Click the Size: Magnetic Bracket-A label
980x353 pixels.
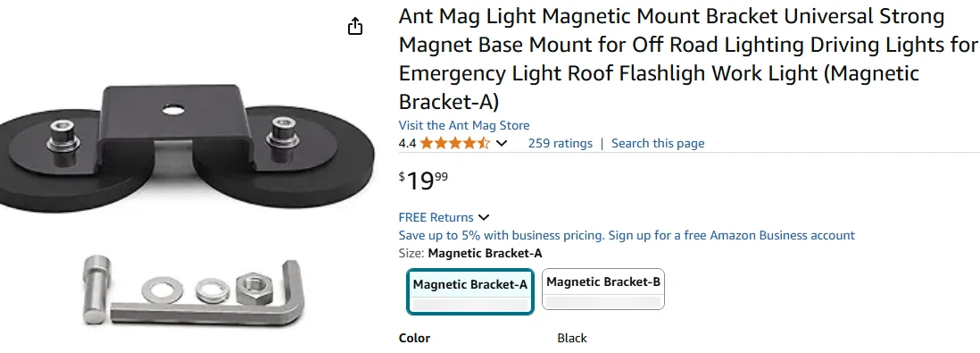tap(470, 254)
